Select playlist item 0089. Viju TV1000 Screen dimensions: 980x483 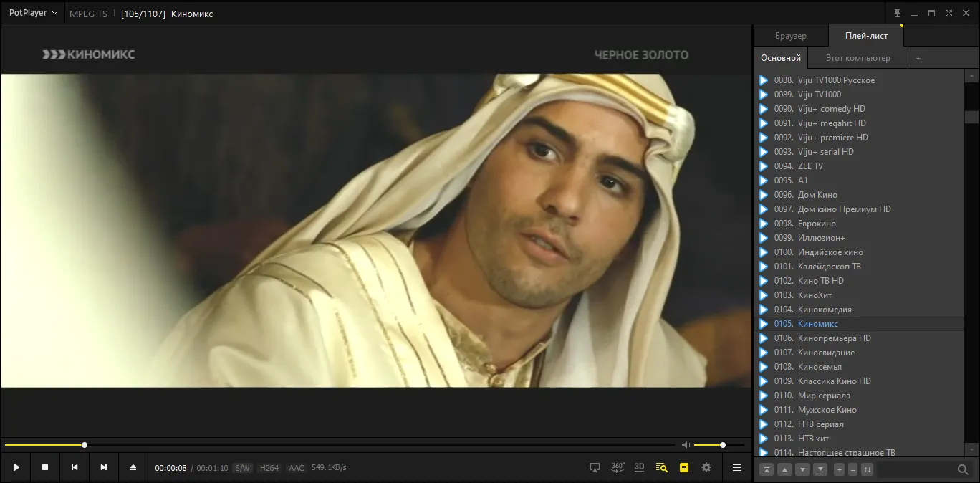coord(859,95)
